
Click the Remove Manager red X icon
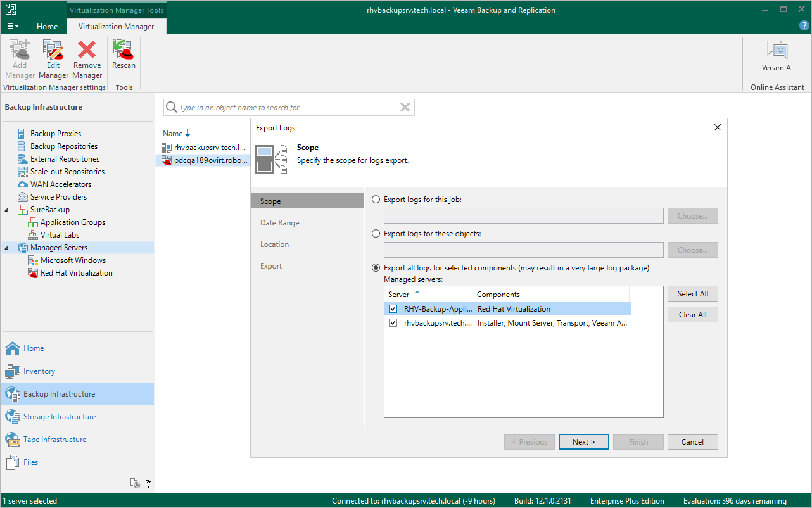[87, 49]
